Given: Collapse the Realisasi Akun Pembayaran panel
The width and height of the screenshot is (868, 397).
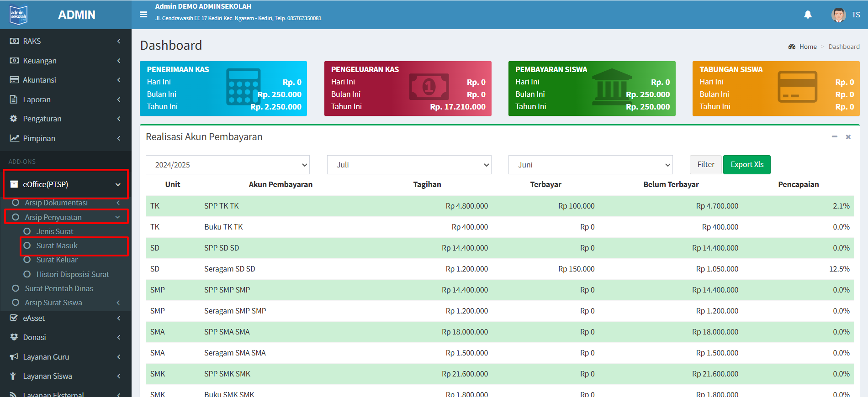Looking at the screenshot, I should coord(834,137).
